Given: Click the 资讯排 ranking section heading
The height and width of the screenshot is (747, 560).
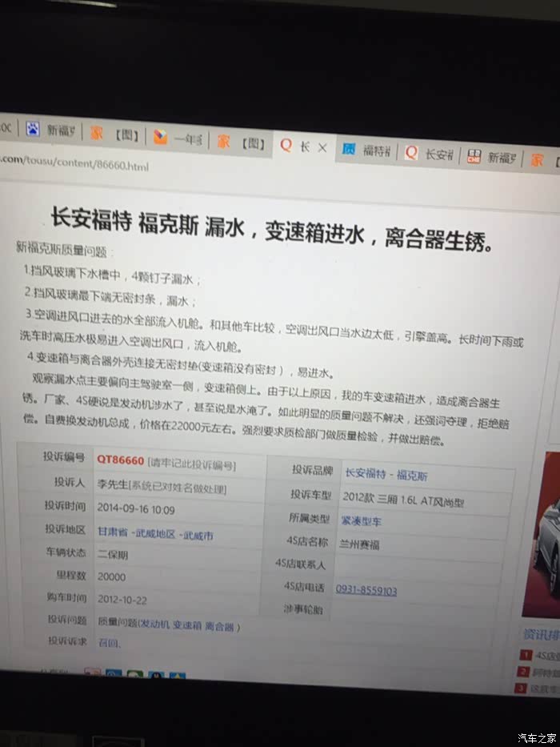Looking at the screenshot, I should pyautogui.click(x=541, y=635).
